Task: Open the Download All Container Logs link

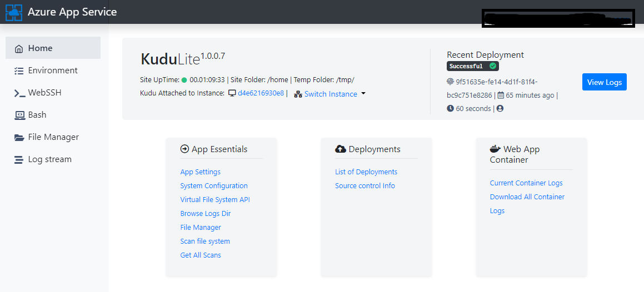Action: point(527,204)
